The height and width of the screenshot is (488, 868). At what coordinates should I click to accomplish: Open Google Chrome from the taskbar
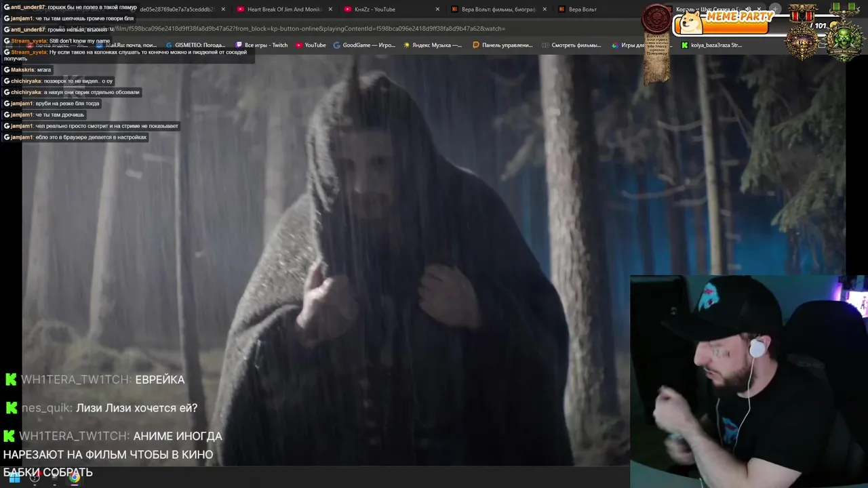(75, 477)
